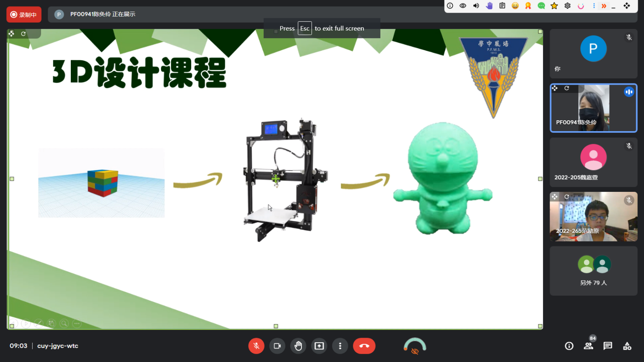Viewport: 644px width, 362px height.
Task: Click the refresh icon on PF00941陈奂伶 tile
Action: click(566, 88)
